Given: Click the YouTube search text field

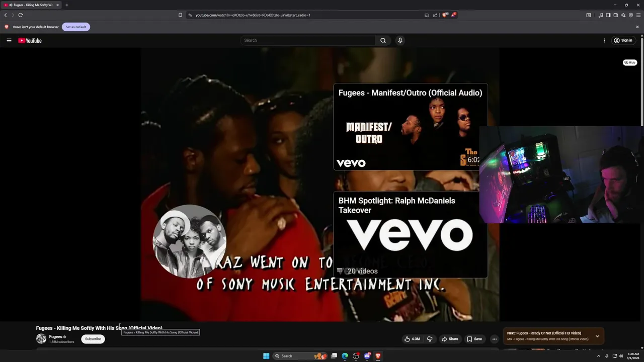Looking at the screenshot, I should pos(307,40).
